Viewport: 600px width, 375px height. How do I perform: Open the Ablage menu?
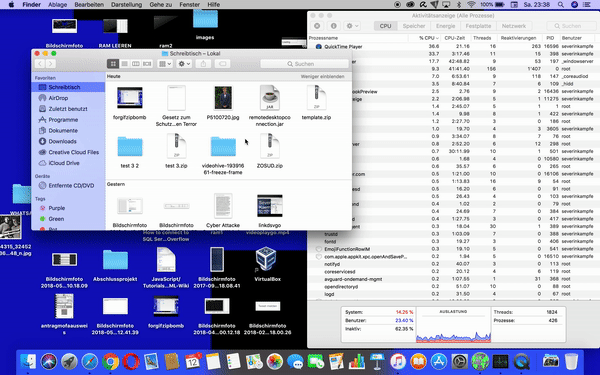coord(57,5)
